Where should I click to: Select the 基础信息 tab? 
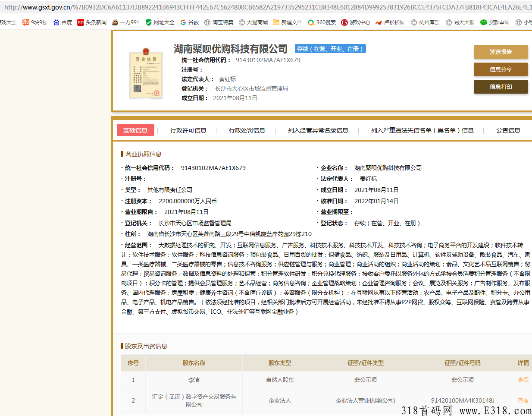[135, 130]
